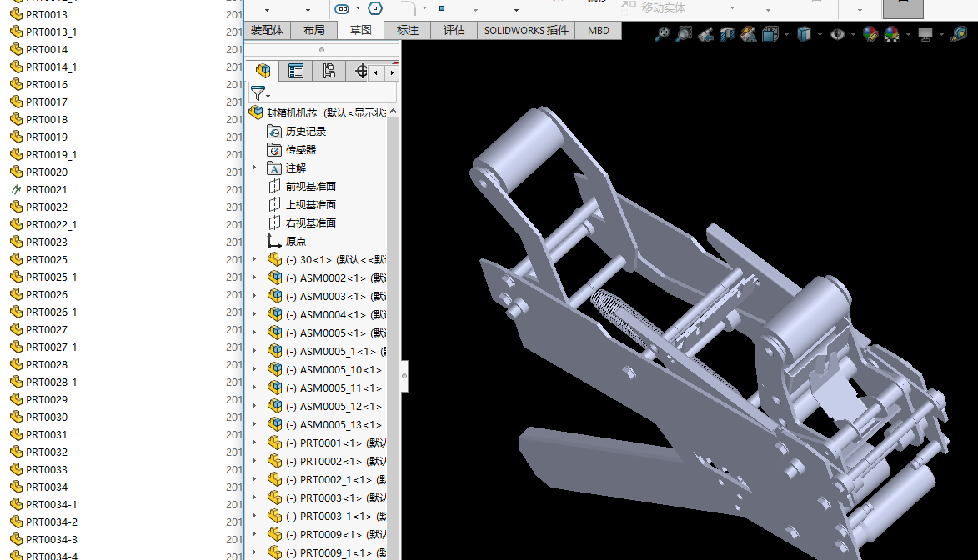Open the FeatureManager design tree tab
This screenshot has width=978, height=560.
[x=263, y=72]
